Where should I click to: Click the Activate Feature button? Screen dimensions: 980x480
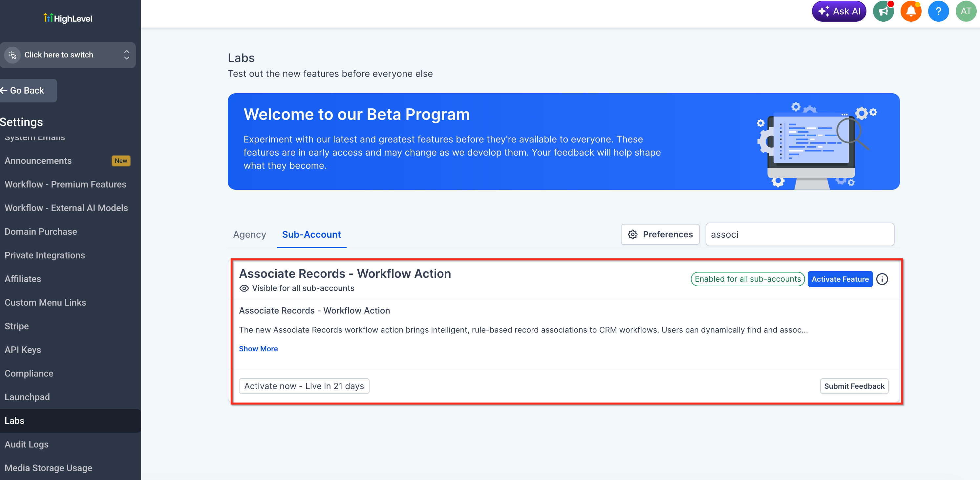[840, 279]
